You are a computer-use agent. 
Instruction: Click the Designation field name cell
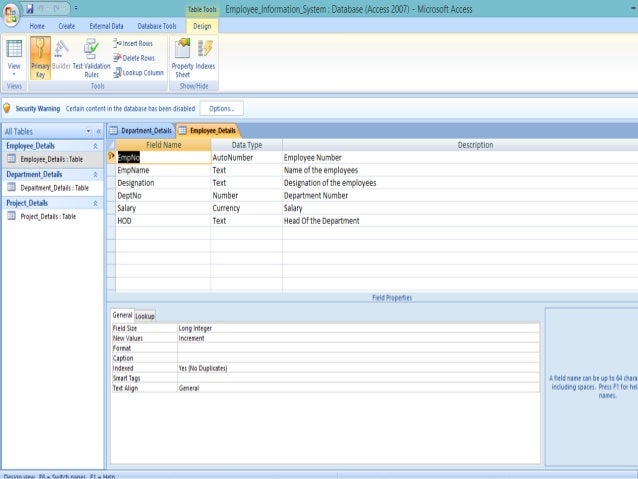tap(163, 183)
